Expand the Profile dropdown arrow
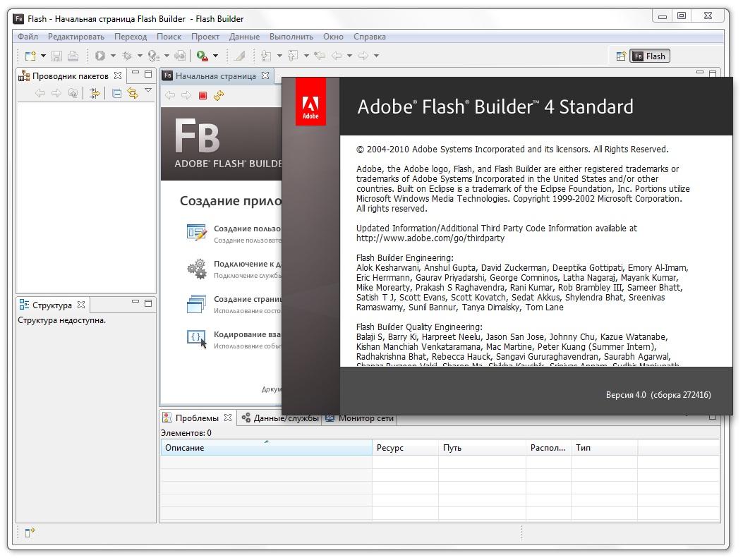 coord(167,56)
